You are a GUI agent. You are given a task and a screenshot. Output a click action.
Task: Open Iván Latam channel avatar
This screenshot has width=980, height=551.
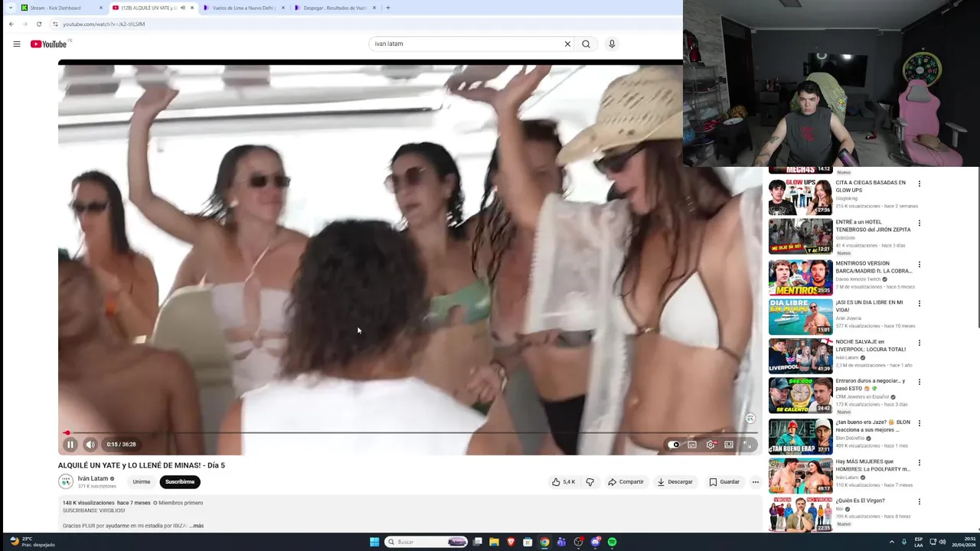click(66, 481)
